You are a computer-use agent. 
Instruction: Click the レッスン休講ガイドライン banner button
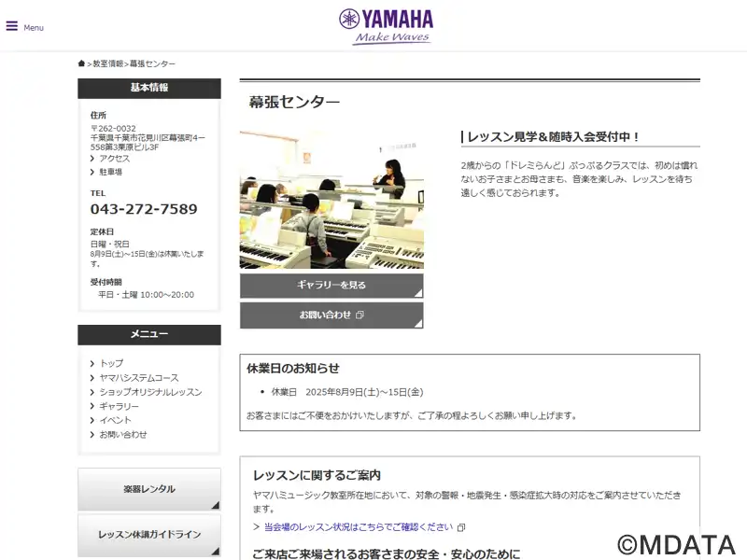coord(149,535)
